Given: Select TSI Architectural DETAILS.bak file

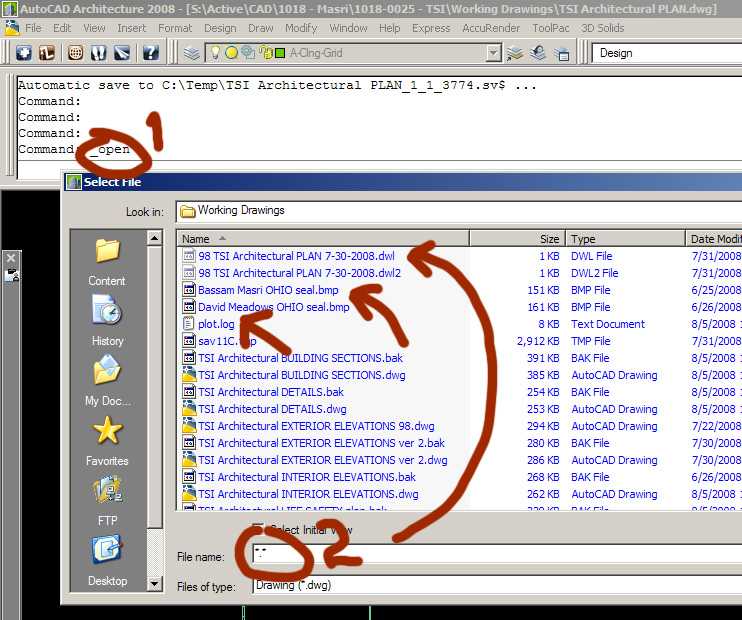Looking at the screenshot, I should pos(263,392).
